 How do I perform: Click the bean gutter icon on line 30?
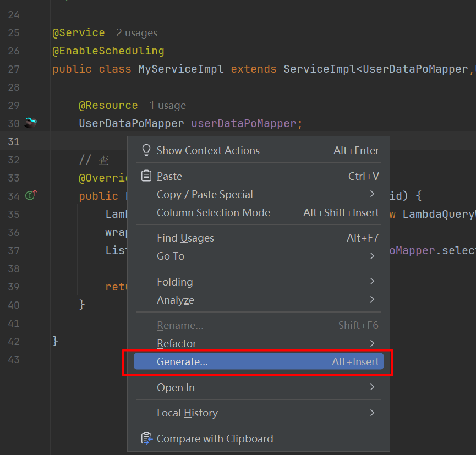tap(31, 123)
